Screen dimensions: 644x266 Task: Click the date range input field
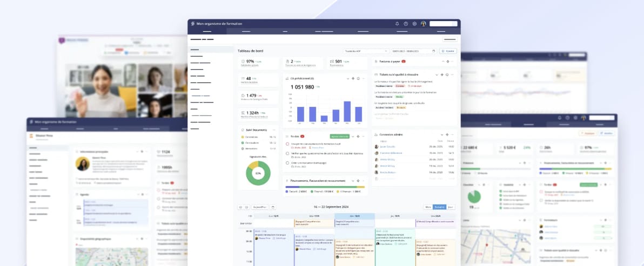(x=411, y=51)
